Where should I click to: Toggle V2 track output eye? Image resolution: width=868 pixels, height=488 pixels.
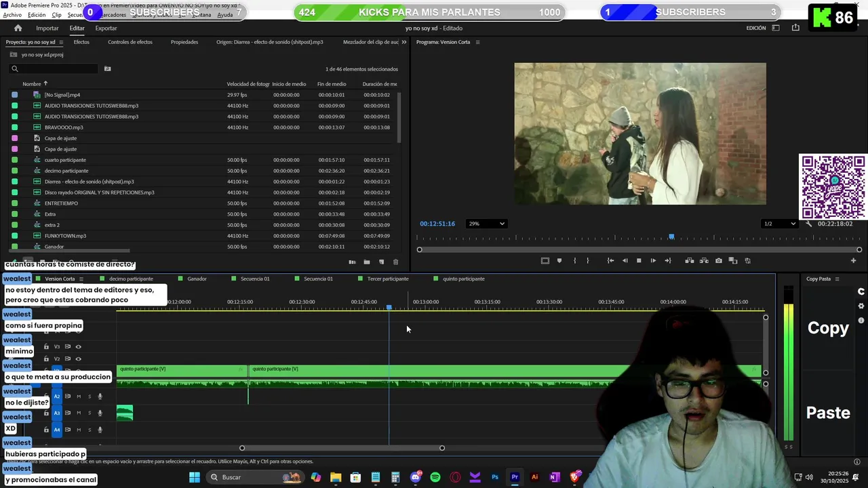point(78,359)
